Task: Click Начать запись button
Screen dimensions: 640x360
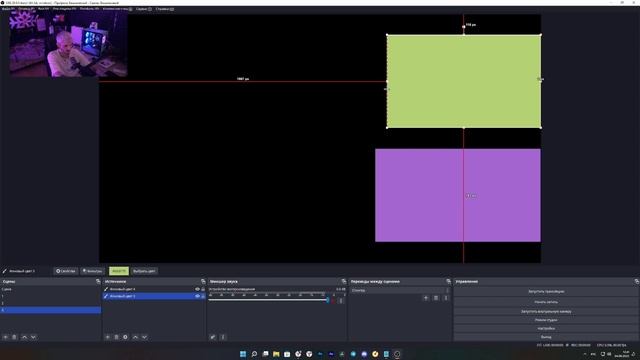Action: coord(546,302)
